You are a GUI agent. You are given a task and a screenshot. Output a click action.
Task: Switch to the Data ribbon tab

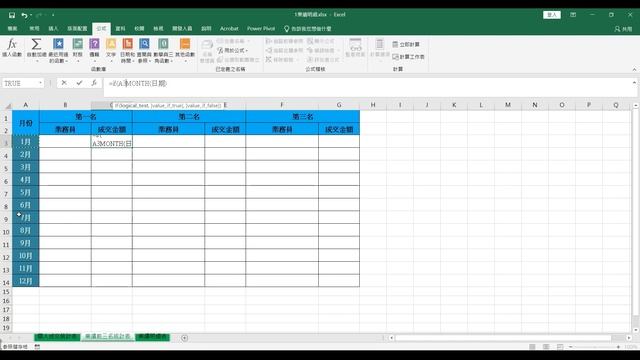(x=120, y=29)
